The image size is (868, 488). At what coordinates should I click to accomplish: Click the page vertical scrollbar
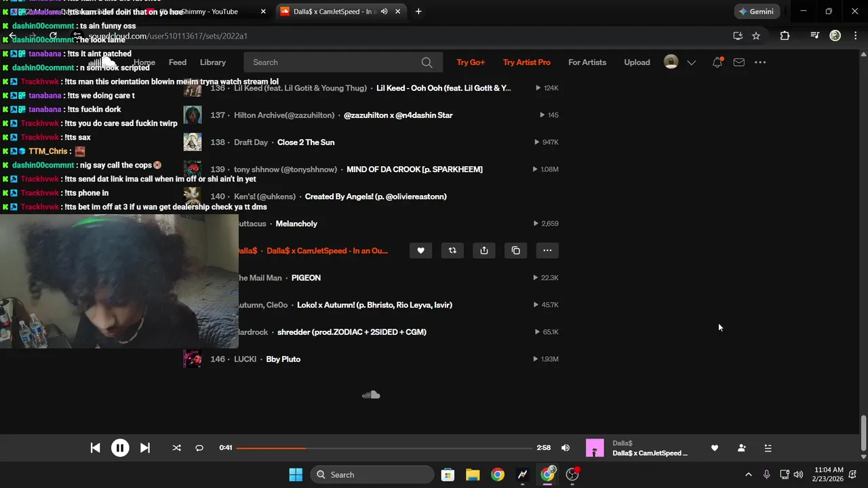(x=863, y=433)
